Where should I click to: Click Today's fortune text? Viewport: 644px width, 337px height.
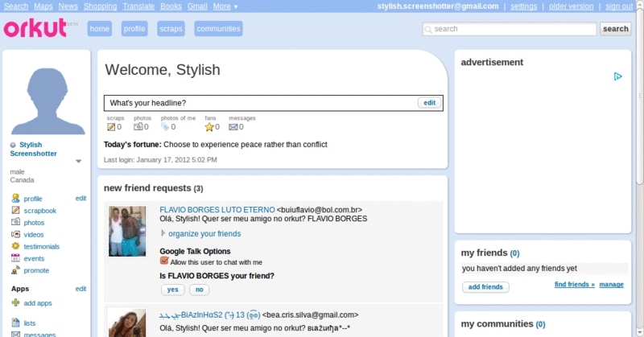click(215, 145)
